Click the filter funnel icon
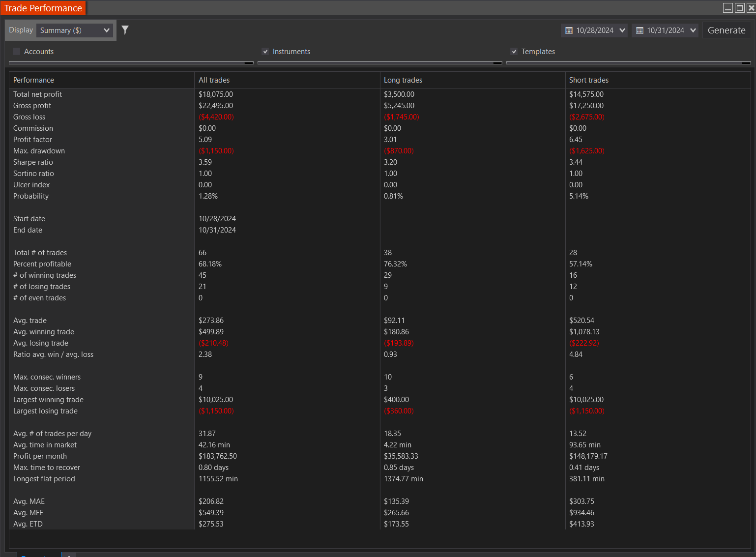 pyautogui.click(x=125, y=30)
